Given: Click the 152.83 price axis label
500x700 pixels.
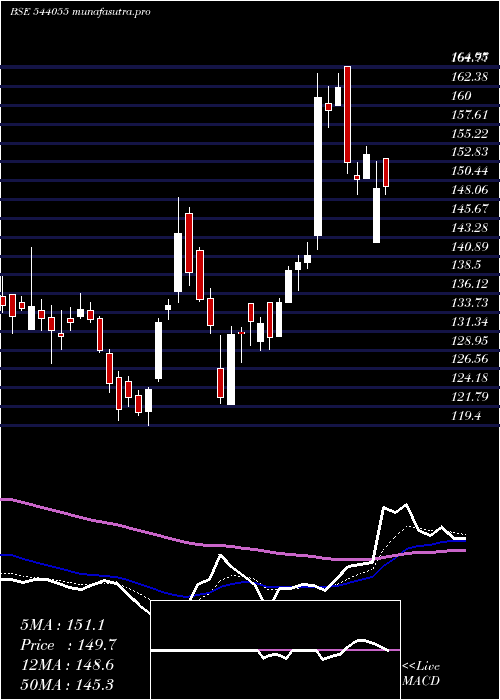Looking at the screenshot, I should (x=469, y=152).
